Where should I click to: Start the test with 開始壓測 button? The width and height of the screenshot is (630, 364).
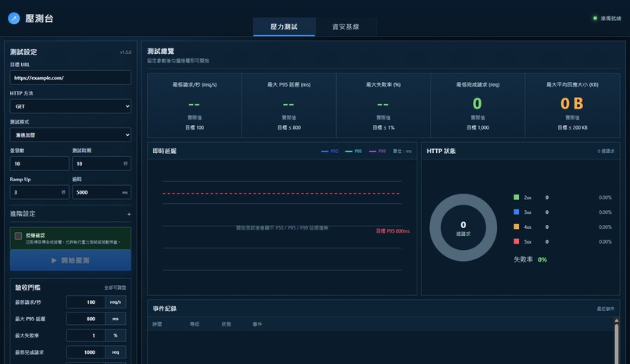[70, 260]
